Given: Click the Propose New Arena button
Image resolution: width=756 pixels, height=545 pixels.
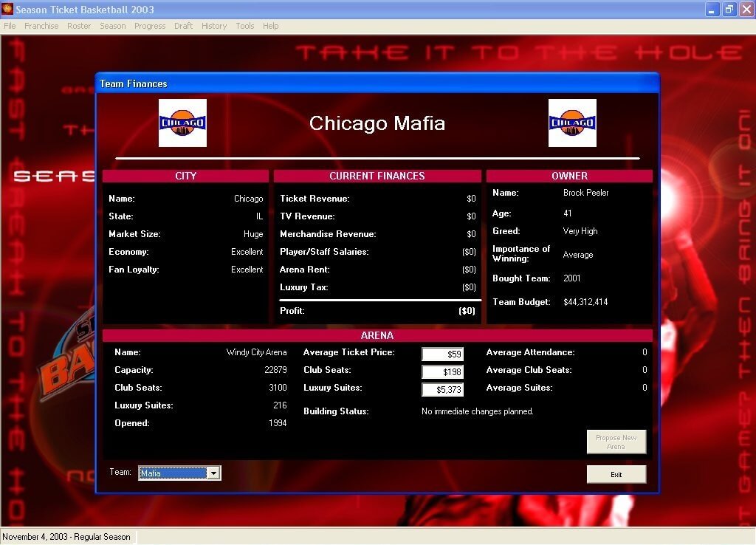Looking at the screenshot, I should coord(616,442).
